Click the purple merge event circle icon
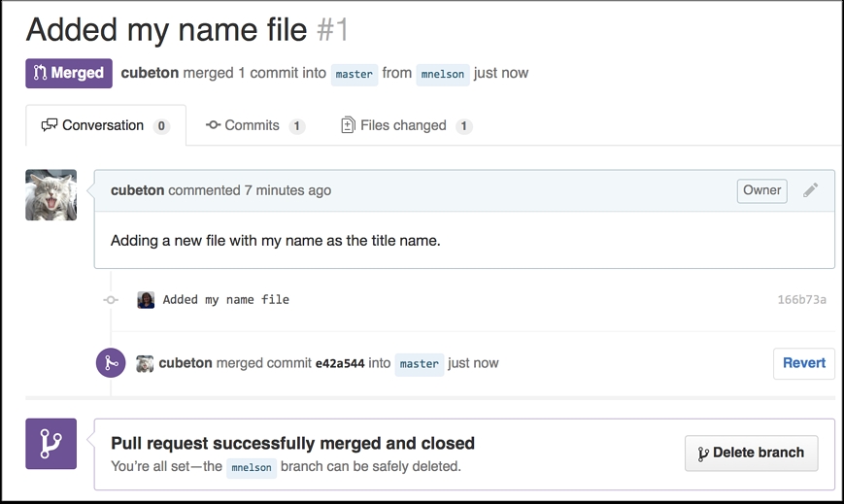Screen dimensions: 844x504 (x=111, y=363)
